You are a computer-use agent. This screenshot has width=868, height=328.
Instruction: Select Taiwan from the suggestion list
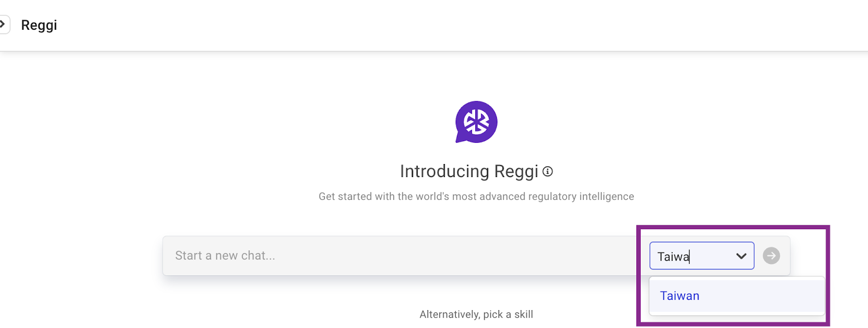click(x=680, y=296)
